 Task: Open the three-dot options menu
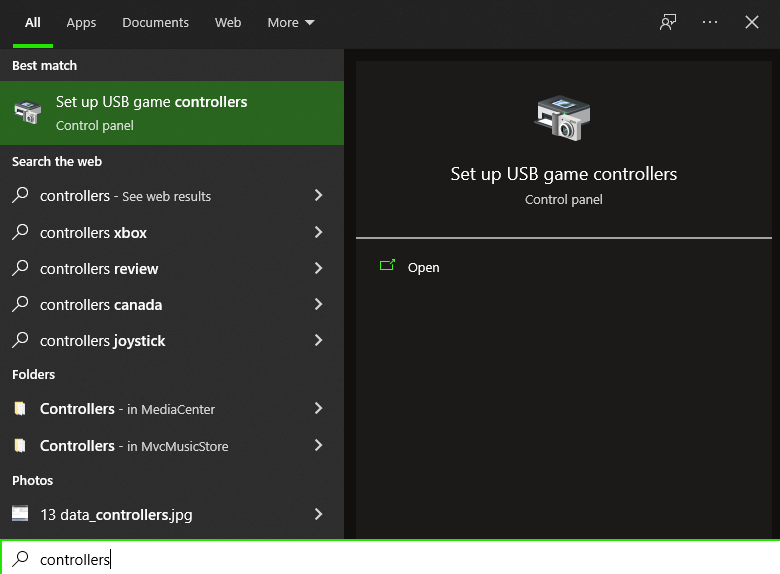(710, 22)
